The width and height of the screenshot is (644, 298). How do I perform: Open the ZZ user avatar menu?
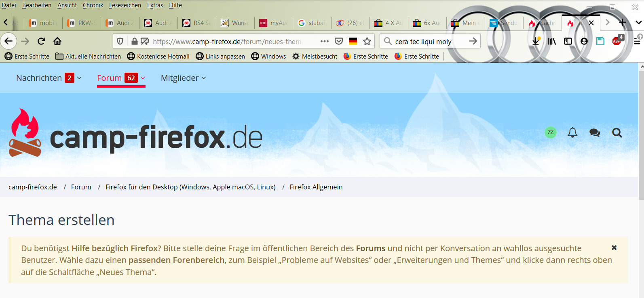point(551,132)
